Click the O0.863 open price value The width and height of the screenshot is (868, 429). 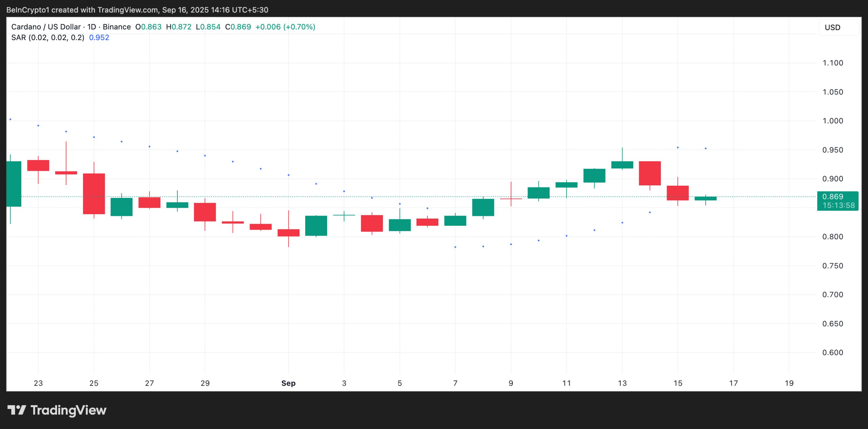point(149,27)
